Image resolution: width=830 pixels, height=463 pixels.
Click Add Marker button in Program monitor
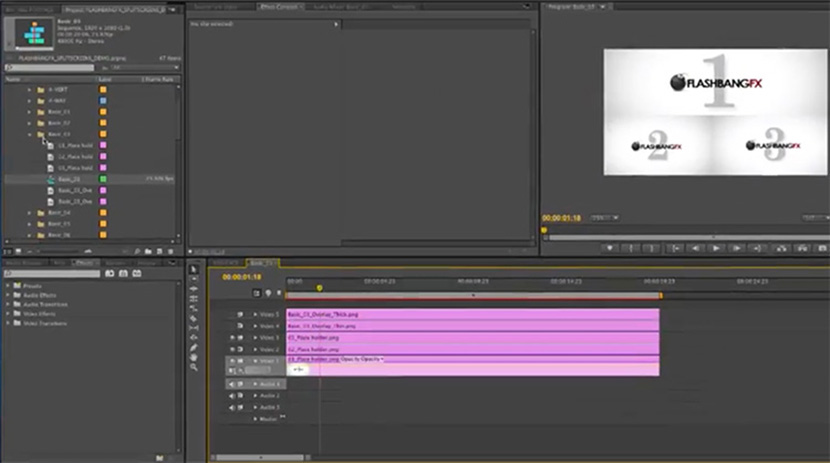[x=610, y=248]
